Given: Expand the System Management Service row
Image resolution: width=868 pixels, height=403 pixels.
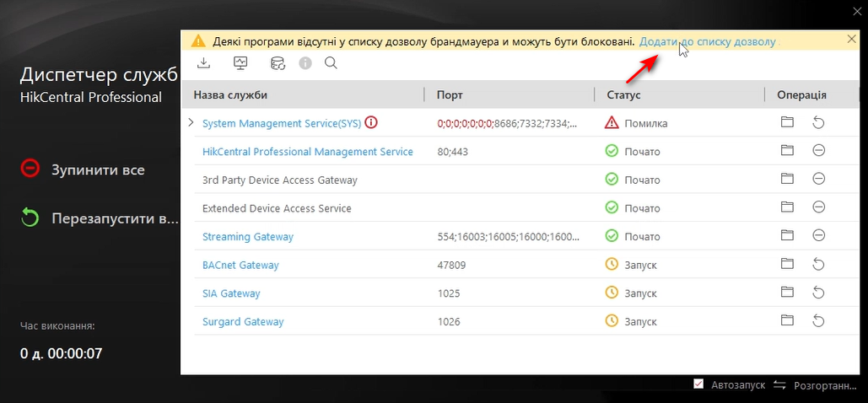Looking at the screenshot, I should click(x=190, y=123).
